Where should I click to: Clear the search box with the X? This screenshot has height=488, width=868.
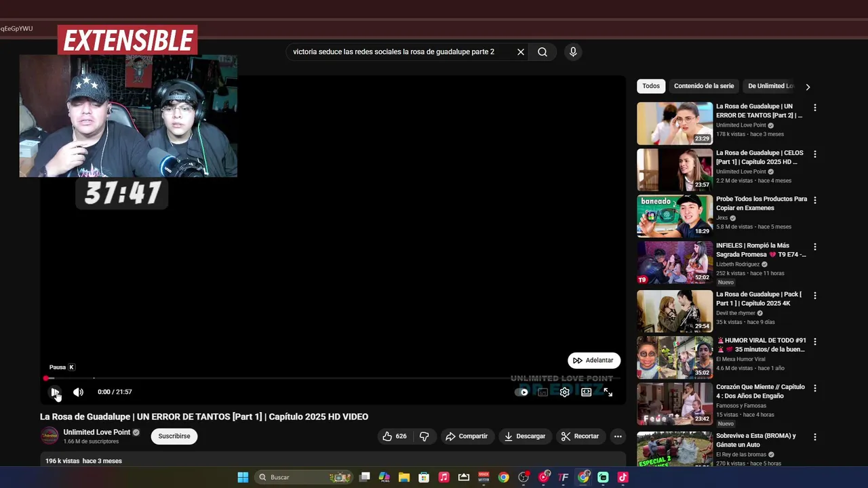(521, 52)
